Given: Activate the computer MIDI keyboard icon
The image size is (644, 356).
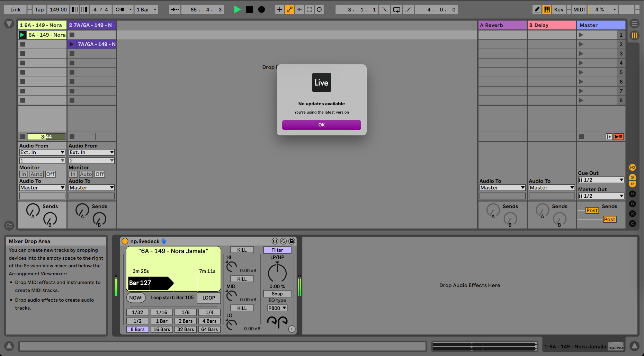Looking at the screenshot, I should (x=546, y=9).
